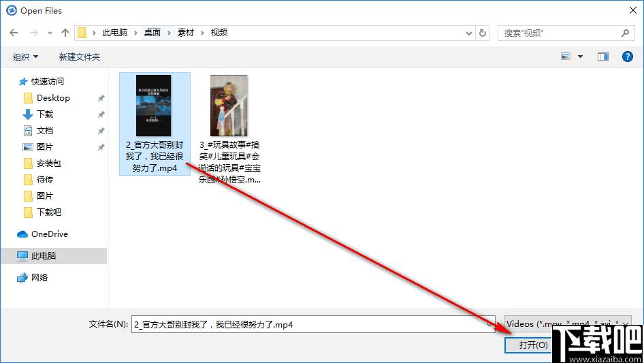Open 下载吧 folder in sidebar
644x363 pixels.
(x=49, y=212)
